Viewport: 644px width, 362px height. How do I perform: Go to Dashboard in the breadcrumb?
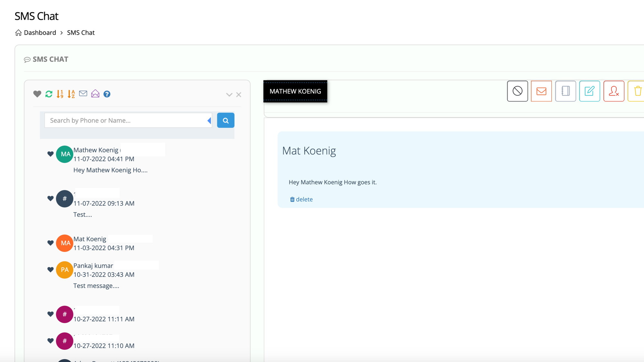click(40, 33)
